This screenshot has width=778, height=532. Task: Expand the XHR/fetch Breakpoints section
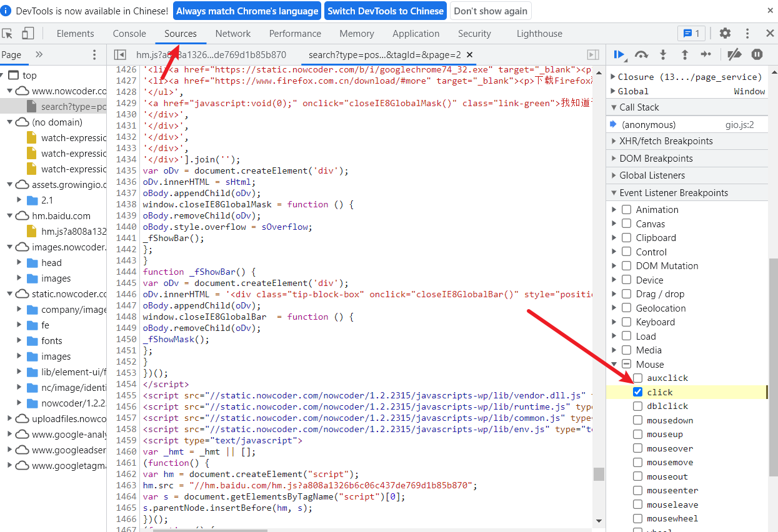click(687, 141)
